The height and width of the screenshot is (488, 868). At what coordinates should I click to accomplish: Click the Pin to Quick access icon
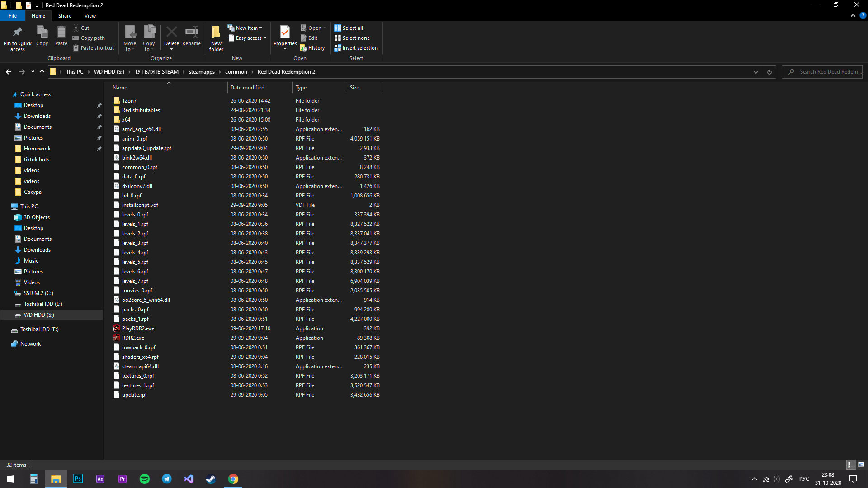coord(17,38)
